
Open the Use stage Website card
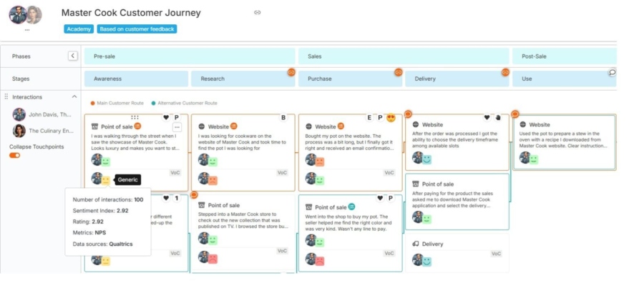point(565,142)
